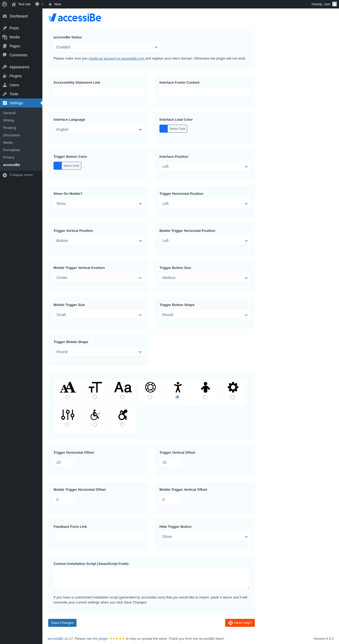Screen dimensions: 339x644
Task: Click the Aa letters trigger icon
Action: point(123,387)
